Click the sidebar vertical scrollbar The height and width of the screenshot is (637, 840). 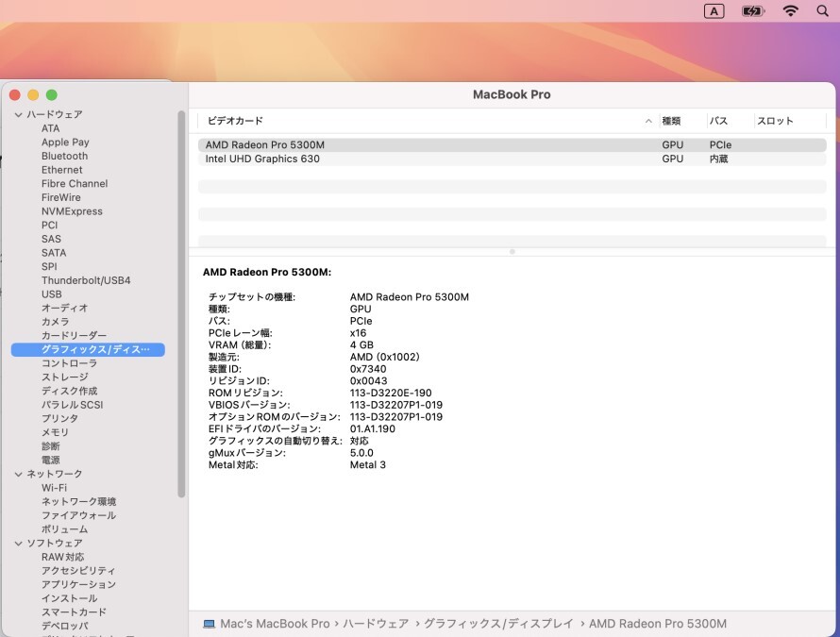pyautogui.click(x=181, y=304)
